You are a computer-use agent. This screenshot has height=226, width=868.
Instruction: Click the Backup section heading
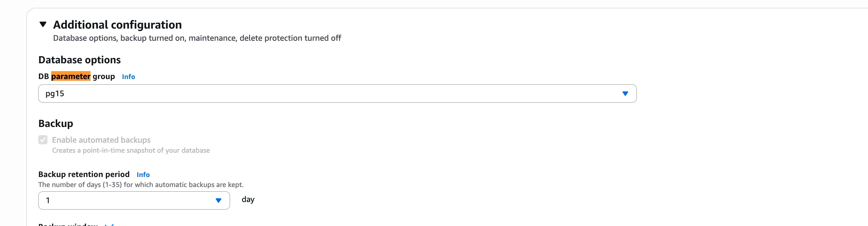(x=56, y=123)
